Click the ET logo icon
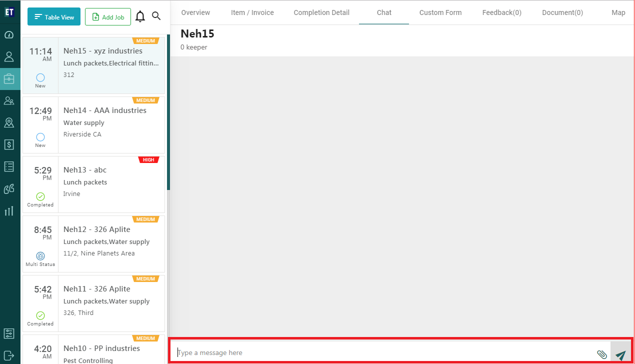This screenshot has height=364, width=635. [9, 11]
